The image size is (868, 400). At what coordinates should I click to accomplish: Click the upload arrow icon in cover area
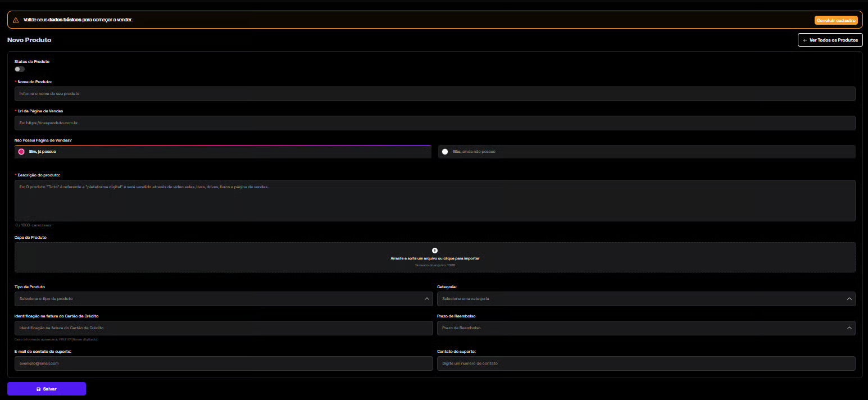pyautogui.click(x=435, y=251)
